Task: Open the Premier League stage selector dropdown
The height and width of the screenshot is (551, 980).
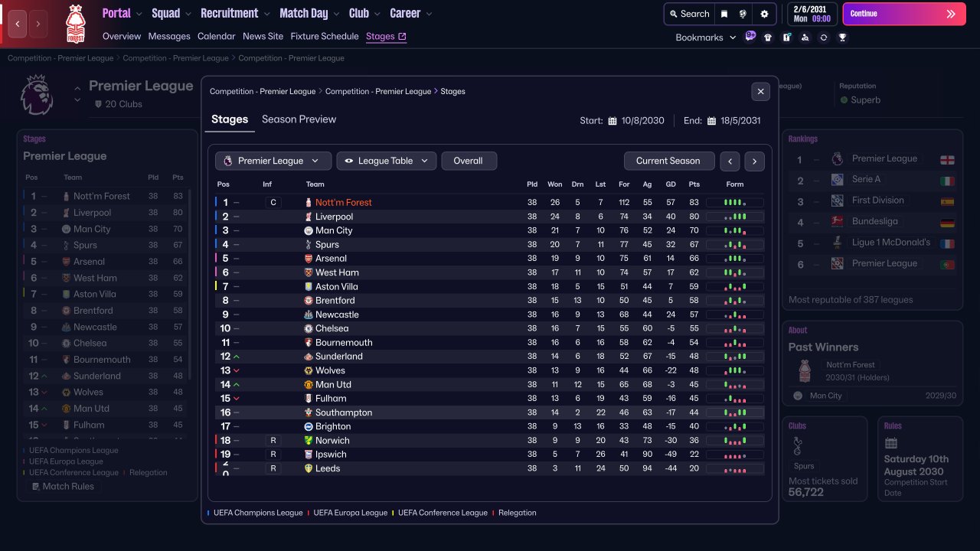Action: 273,161
